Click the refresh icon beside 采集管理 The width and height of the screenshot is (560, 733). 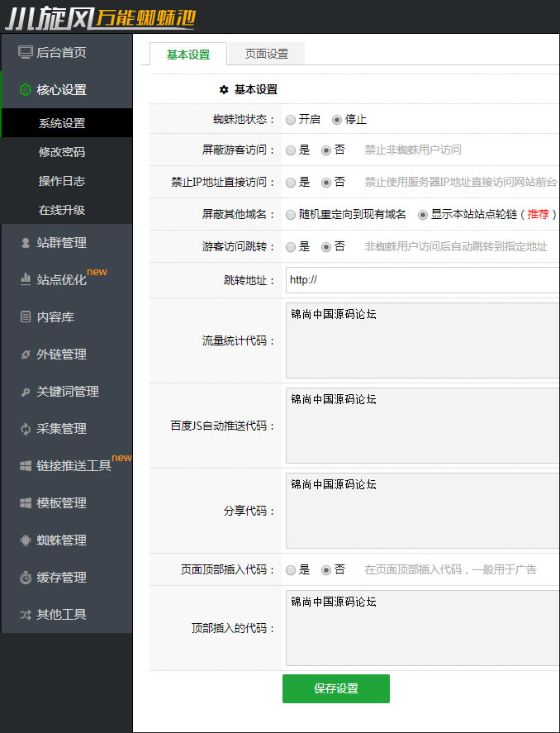26,429
